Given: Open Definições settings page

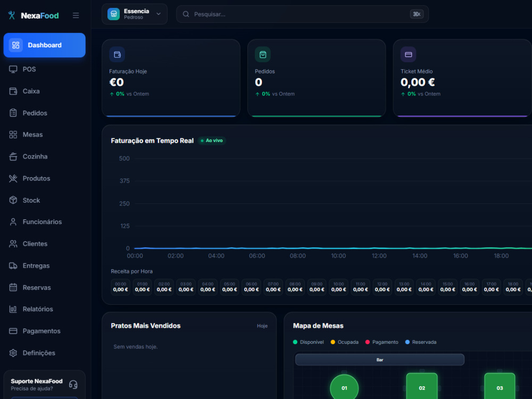Looking at the screenshot, I should pos(45,353).
